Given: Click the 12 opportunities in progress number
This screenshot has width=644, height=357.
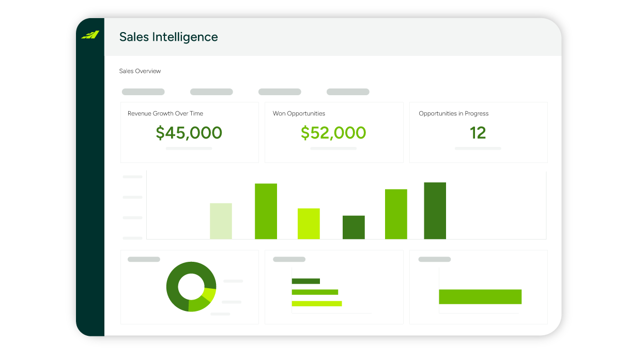Looking at the screenshot, I should click(478, 133).
